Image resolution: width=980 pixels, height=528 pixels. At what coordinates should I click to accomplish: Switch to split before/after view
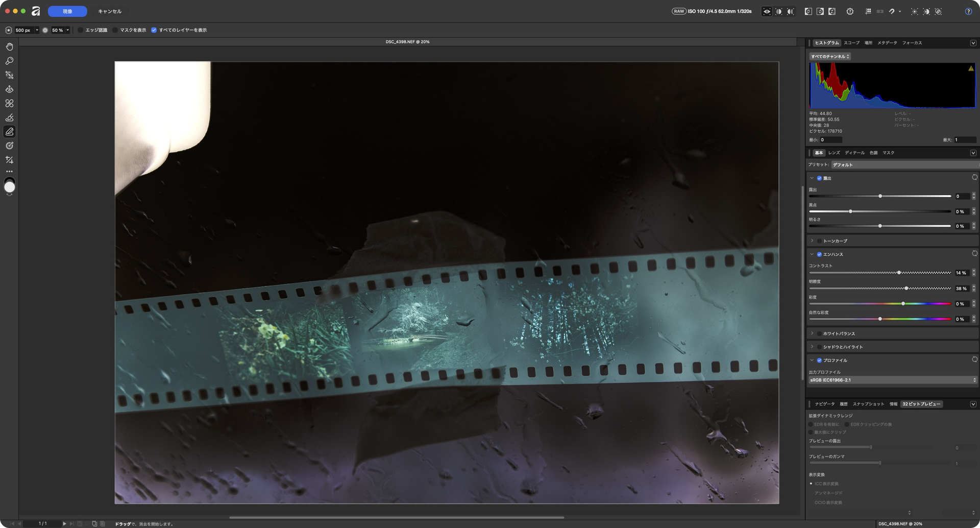[779, 11]
